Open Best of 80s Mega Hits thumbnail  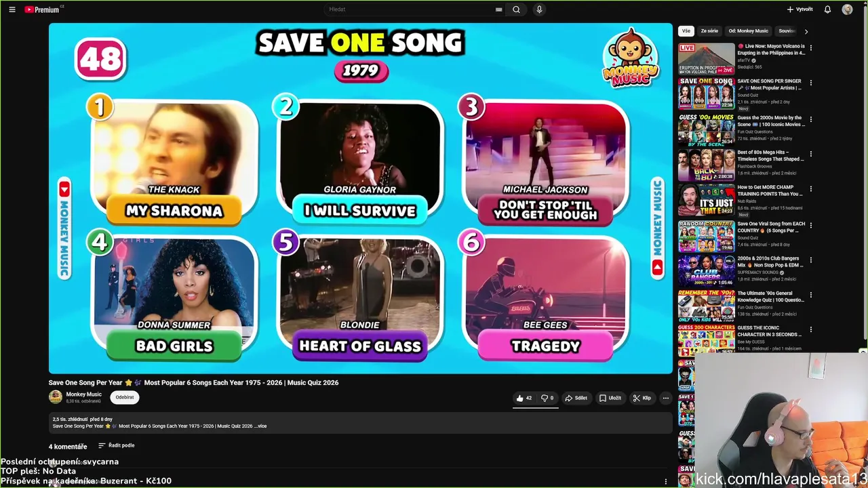click(x=707, y=165)
